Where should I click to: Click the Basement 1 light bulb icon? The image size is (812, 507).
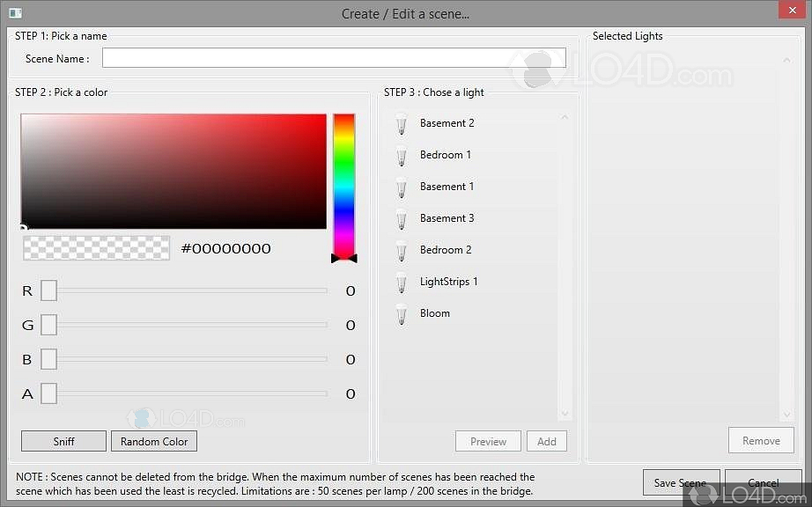402,187
